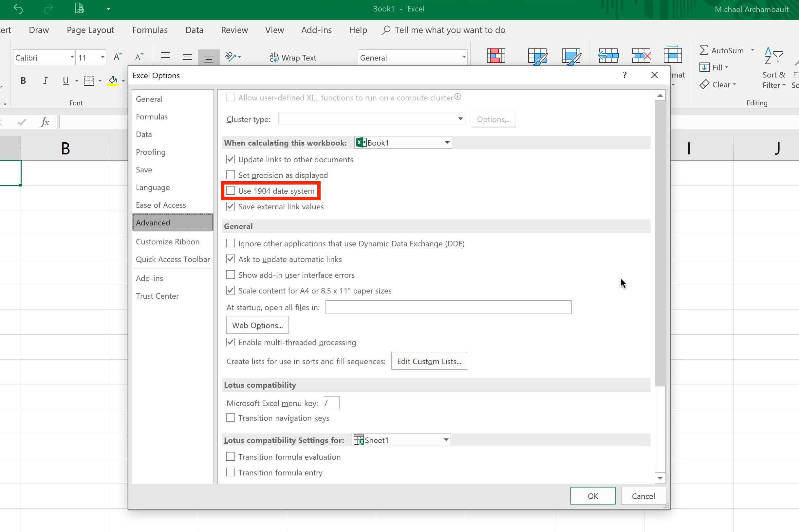Select the Advanced tab in Excel Options
Image resolution: width=799 pixels, height=532 pixels.
(153, 223)
